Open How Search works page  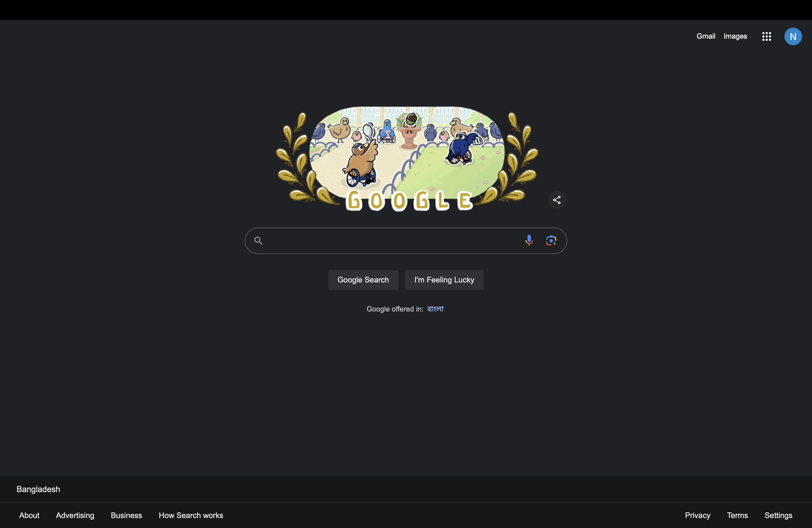[x=191, y=515]
